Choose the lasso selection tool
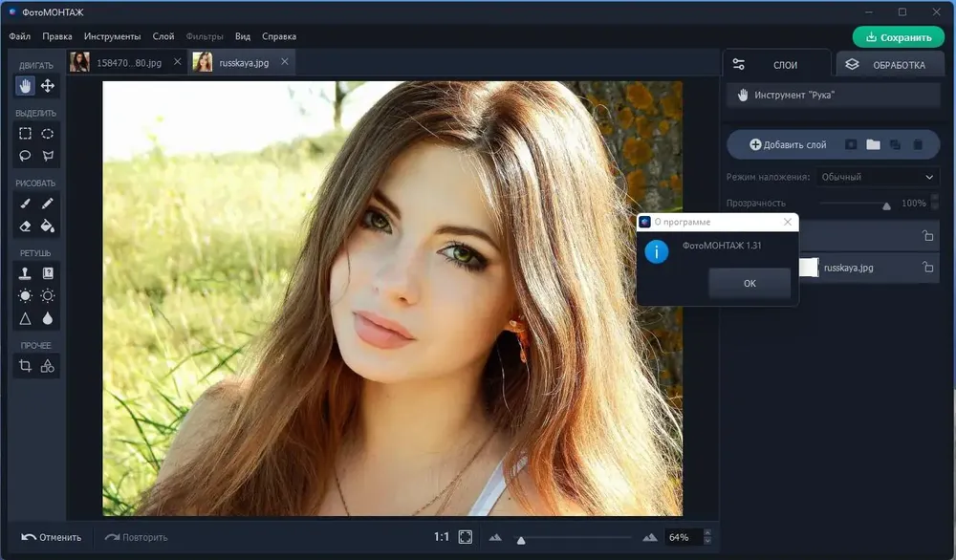Viewport: 956px width, 560px height. (x=25, y=156)
